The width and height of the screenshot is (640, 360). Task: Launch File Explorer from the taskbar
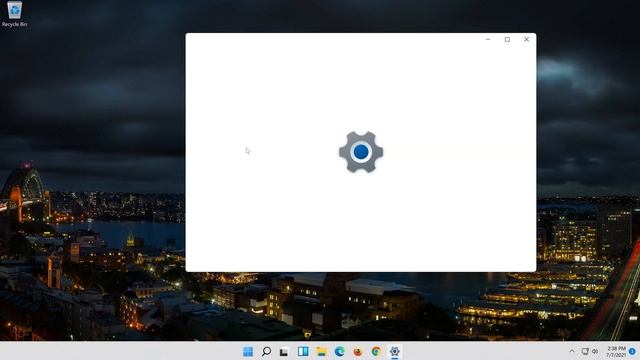click(321, 351)
